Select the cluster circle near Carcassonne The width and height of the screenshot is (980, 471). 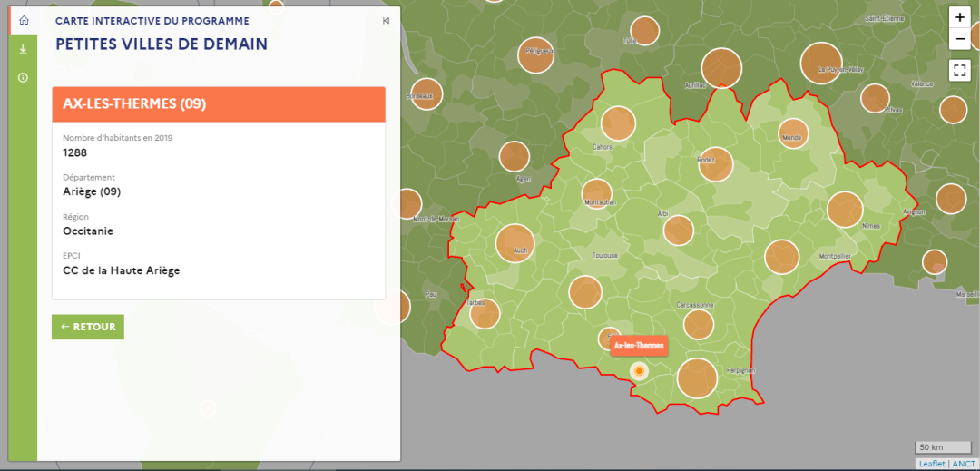(698, 324)
